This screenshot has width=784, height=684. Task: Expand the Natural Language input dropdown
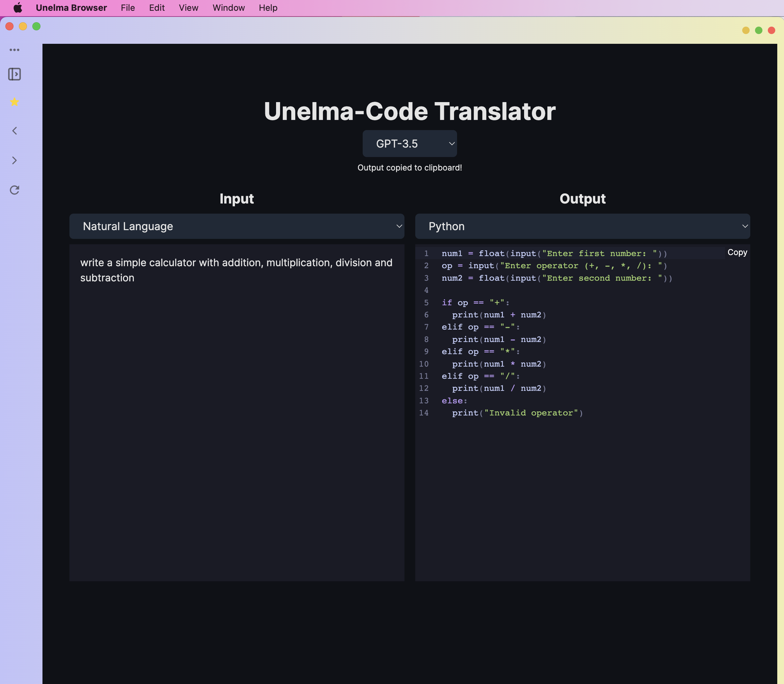236,226
